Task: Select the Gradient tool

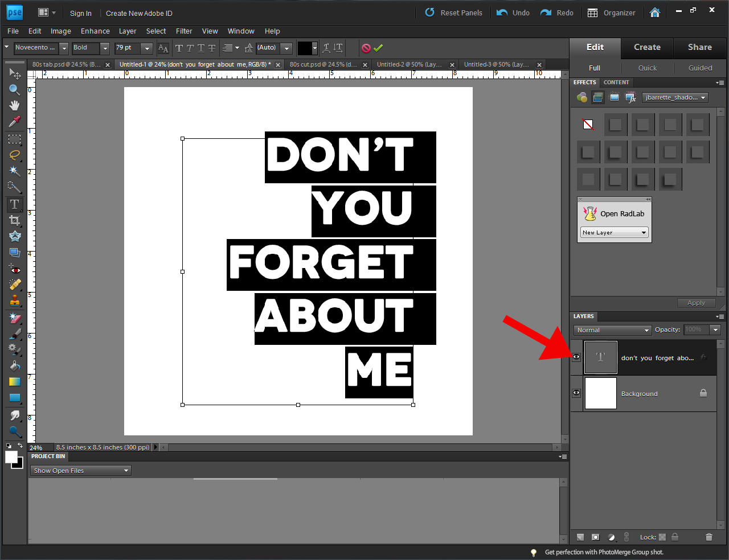Action: 14,381
